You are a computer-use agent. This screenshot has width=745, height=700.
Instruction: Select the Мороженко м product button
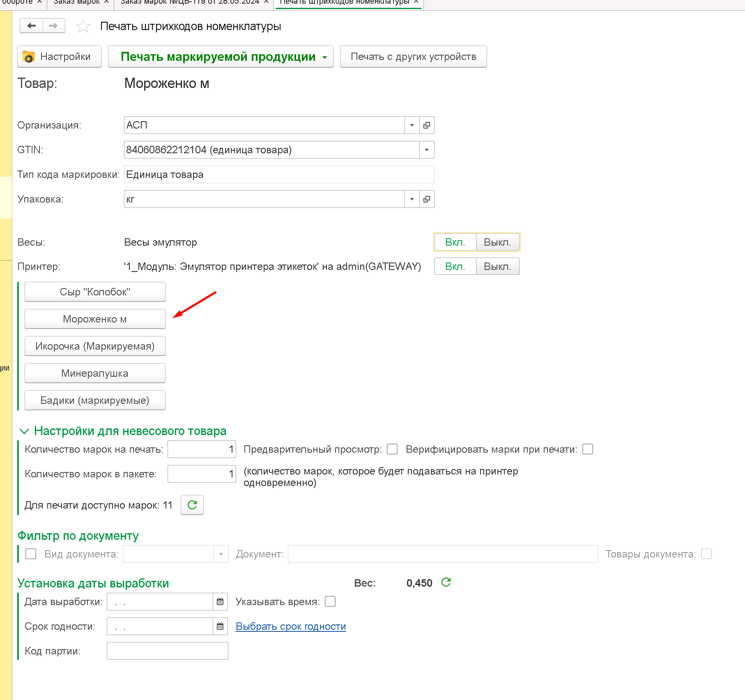[x=95, y=319]
